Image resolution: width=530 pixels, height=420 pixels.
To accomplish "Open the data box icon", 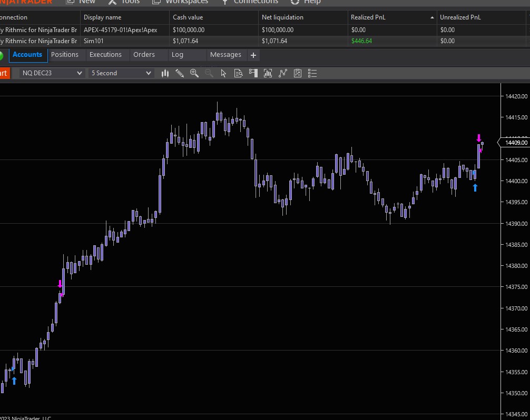I will (x=238, y=73).
